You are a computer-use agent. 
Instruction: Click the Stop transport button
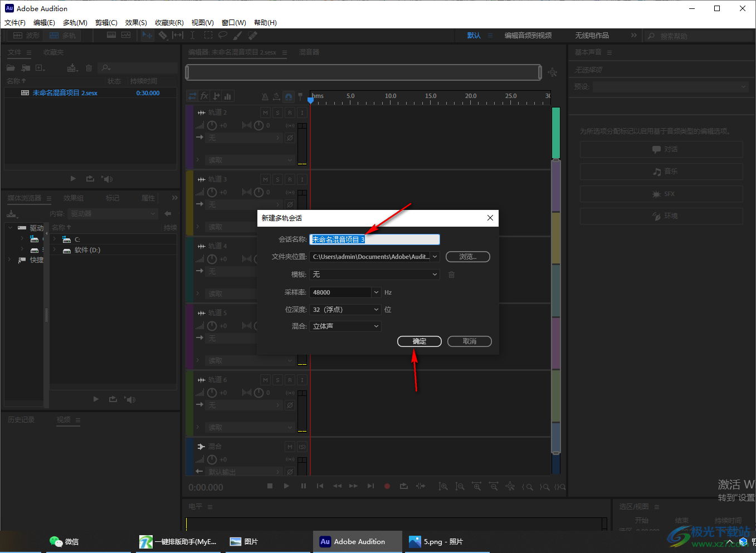270,486
